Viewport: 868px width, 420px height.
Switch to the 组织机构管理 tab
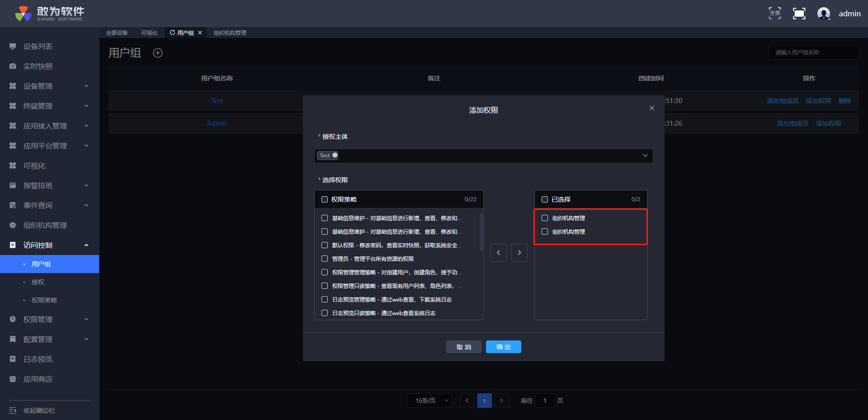pos(230,33)
